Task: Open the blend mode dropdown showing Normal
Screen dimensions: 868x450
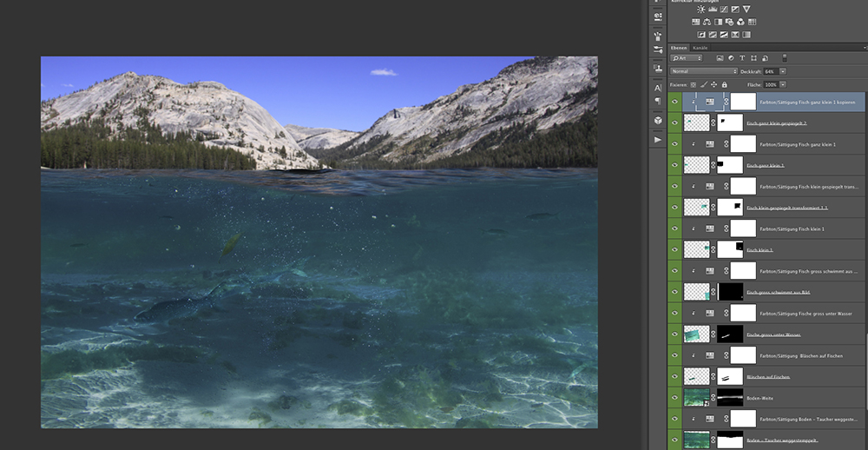Action: [703, 71]
